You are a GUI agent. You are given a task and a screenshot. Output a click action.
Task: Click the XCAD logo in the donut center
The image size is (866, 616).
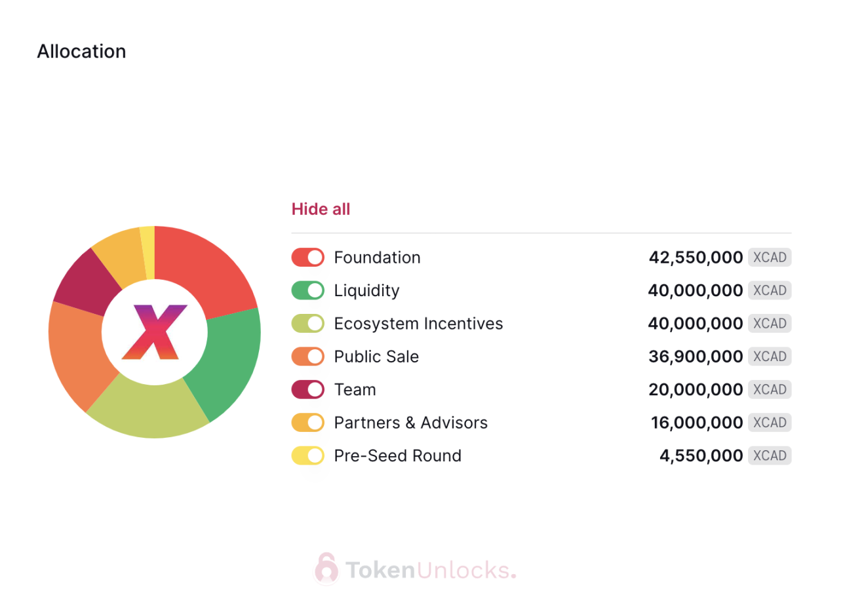[155, 332]
